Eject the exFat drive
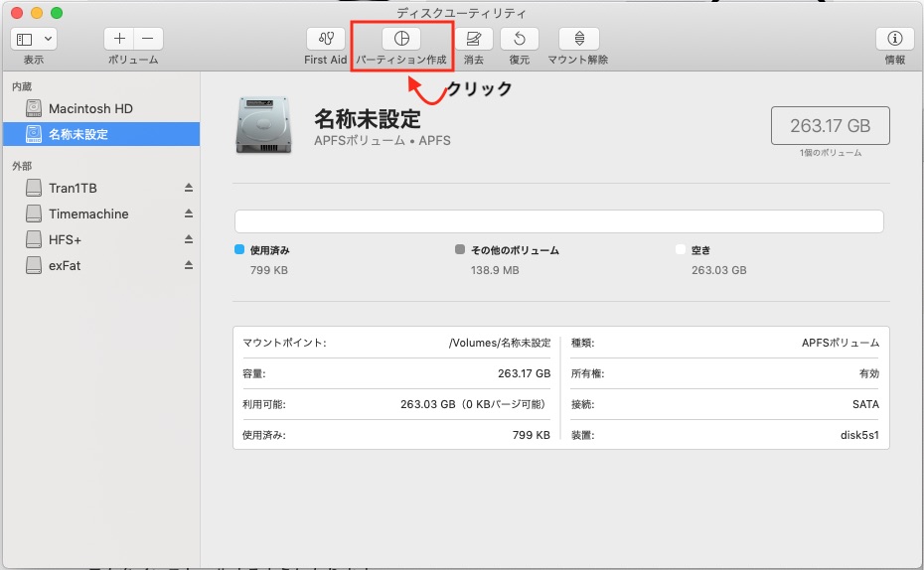The width and height of the screenshot is (924, 570). (x=189, y=266)
